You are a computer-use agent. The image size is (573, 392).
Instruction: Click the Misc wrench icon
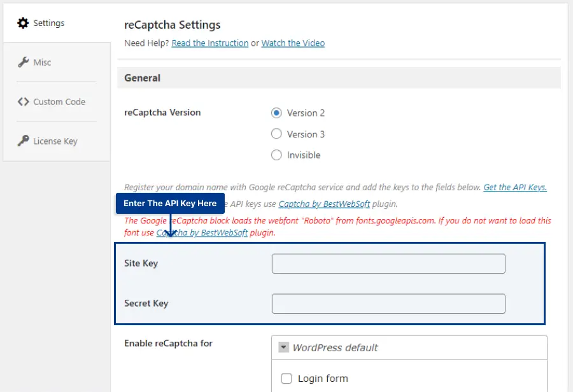(23, 62)
